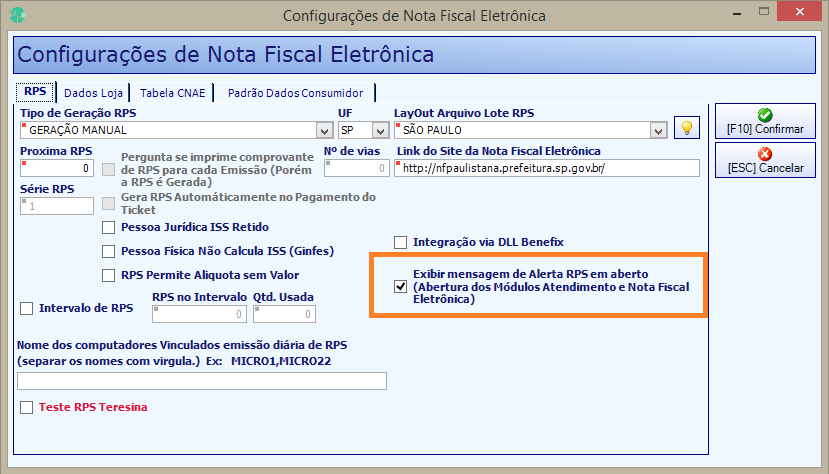Enable Pessoa Jurídica ISS Retido checkbox
This screenshot has height=474, width=829.
pyautogui.click(x=108, y=227)
